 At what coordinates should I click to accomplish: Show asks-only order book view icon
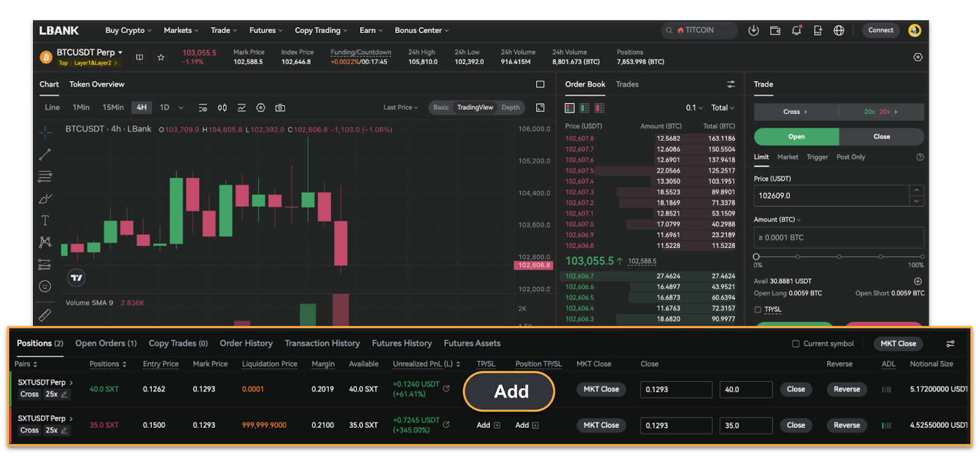(x=599, y=108)
